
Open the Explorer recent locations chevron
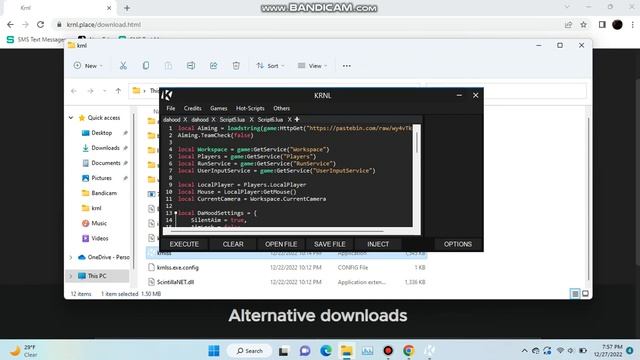(104, 91)
